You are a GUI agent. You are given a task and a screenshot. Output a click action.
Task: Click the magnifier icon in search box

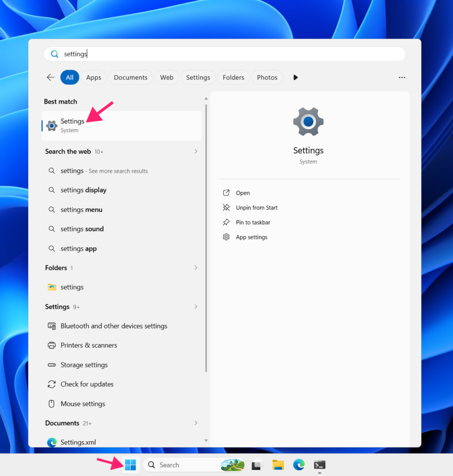coord(55,54)
